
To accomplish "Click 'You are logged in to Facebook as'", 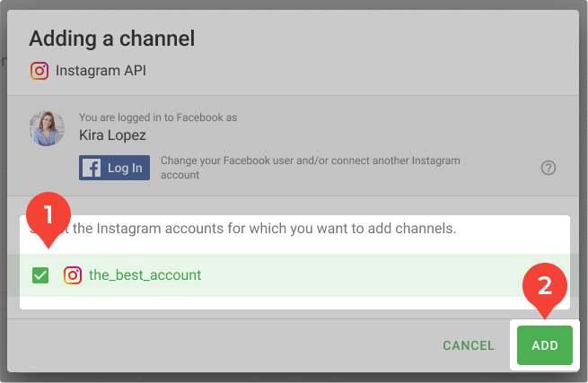I will pyautogui.click(x=158, y=118).
